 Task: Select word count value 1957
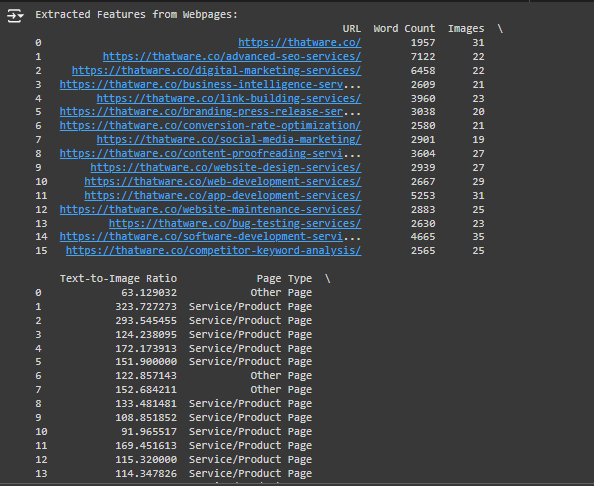pyautogui.click(x=423, y=43)
